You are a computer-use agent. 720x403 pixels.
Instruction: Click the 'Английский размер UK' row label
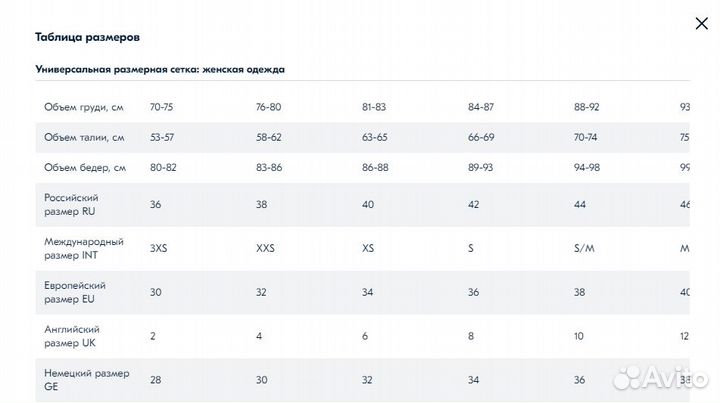(73, 336)
